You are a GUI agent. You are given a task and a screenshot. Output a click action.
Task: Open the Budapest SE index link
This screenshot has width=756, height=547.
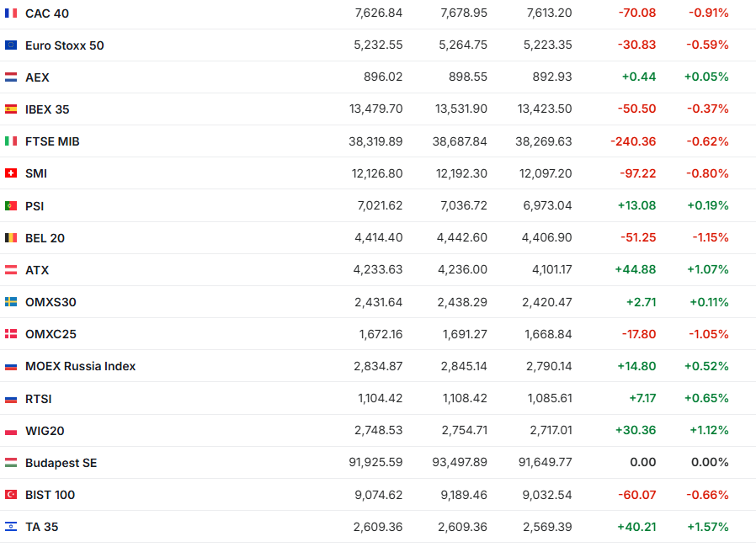coord(61,463)
